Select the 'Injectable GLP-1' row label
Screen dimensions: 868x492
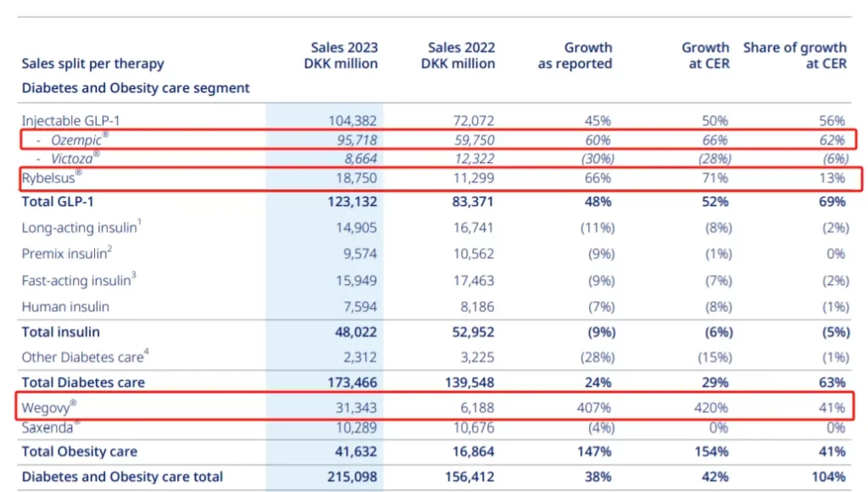point(71,120)
